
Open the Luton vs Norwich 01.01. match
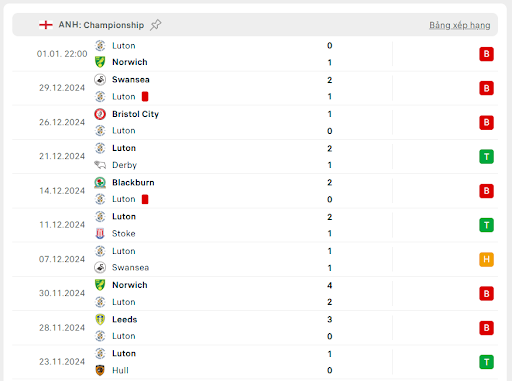pyautogui.click(x=255, y=54)
